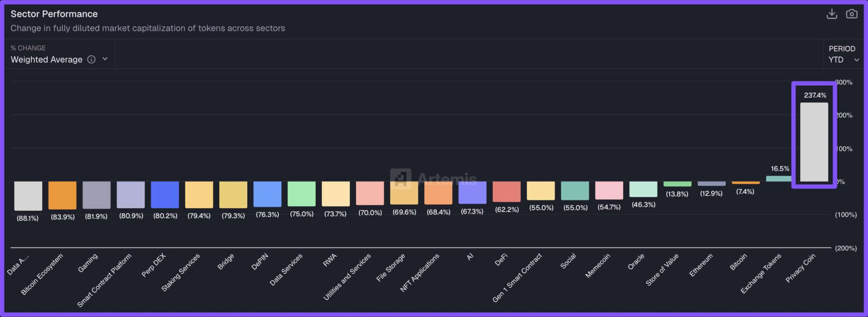Click the download data icon
This screenshot has height=317, width=868.
[x=832, y=14]
